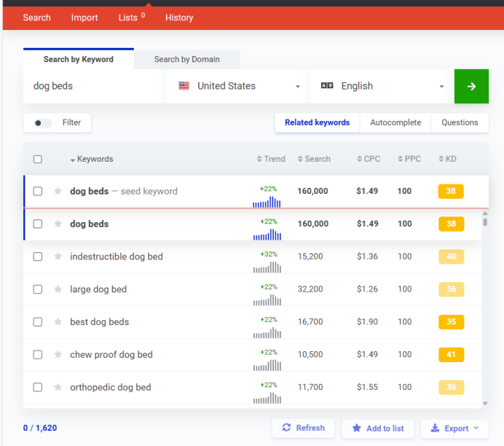Sort by the KD column header
Image resolution: width=504 pixels, height=446 pixels.
click(447, 159)
